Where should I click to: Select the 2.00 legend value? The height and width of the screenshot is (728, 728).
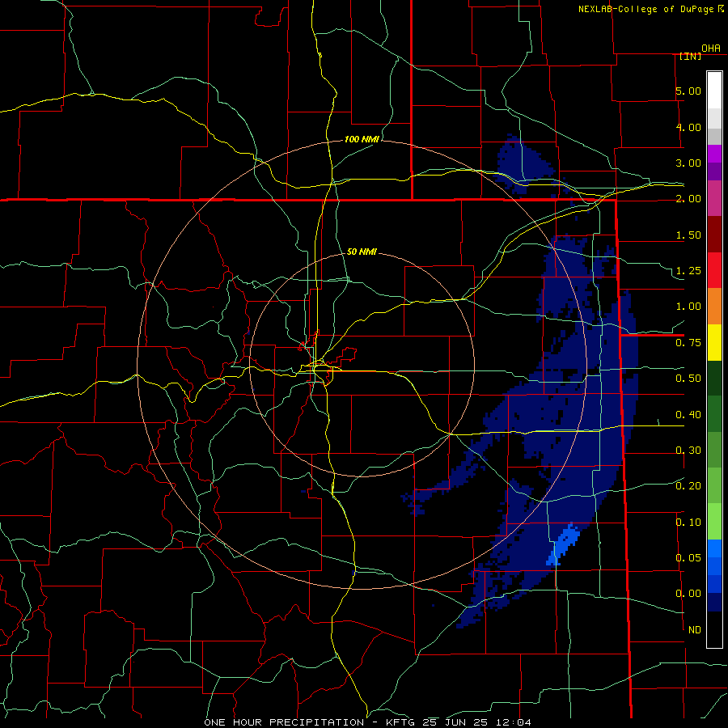click(x=688, y=199)
